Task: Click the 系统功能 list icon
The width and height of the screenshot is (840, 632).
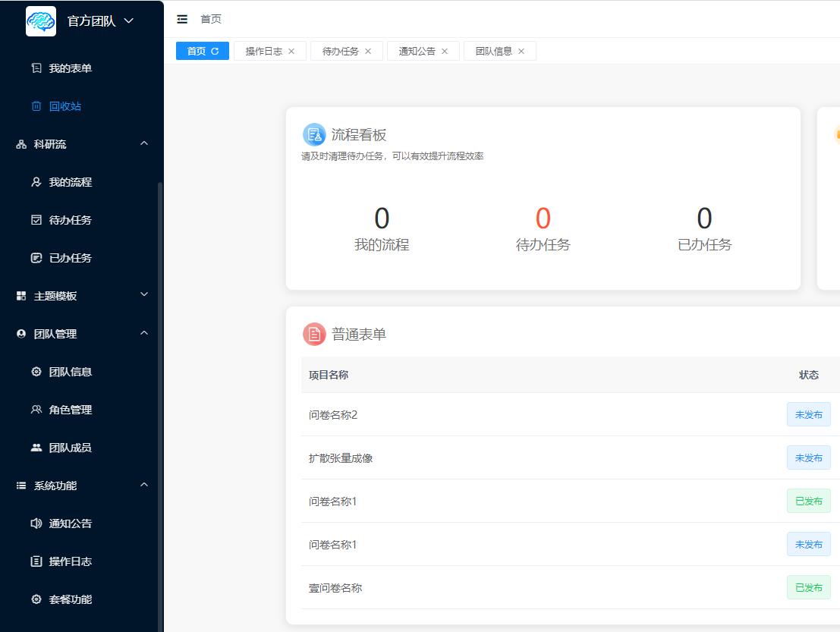Action: pos(21,486)
